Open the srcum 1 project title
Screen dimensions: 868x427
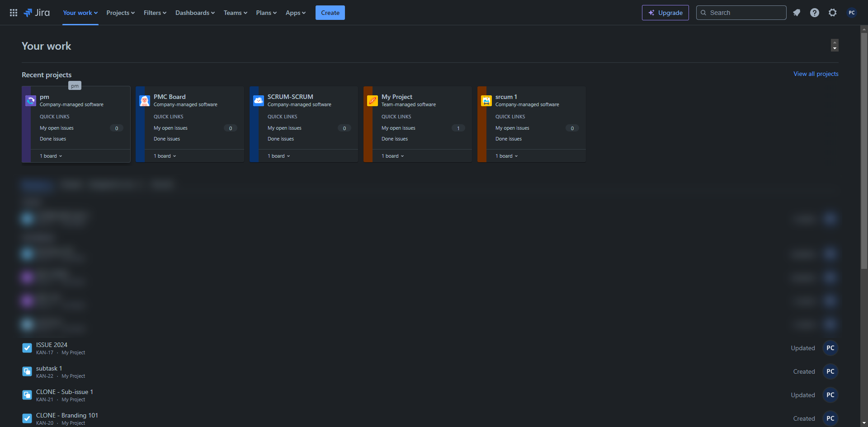tap(506, 97)
